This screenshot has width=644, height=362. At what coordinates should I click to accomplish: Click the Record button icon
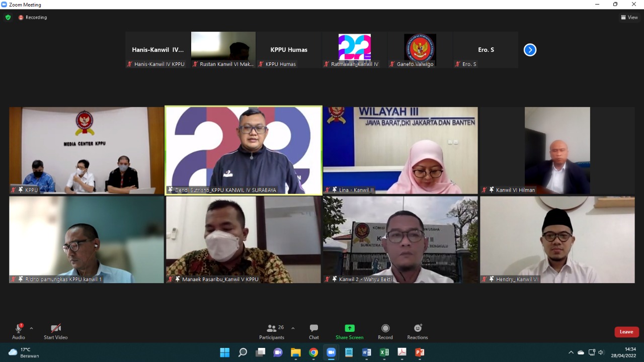(x=385, y=328)
